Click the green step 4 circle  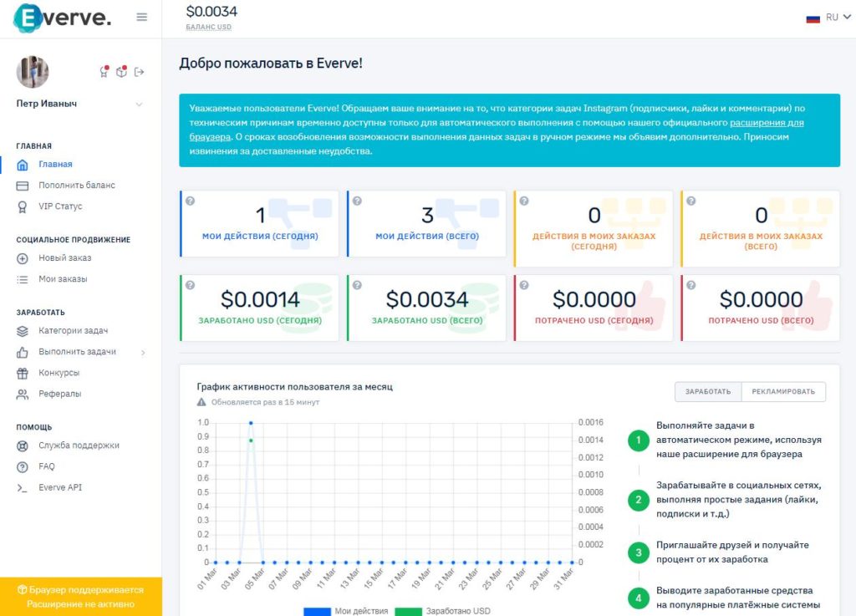638,598
